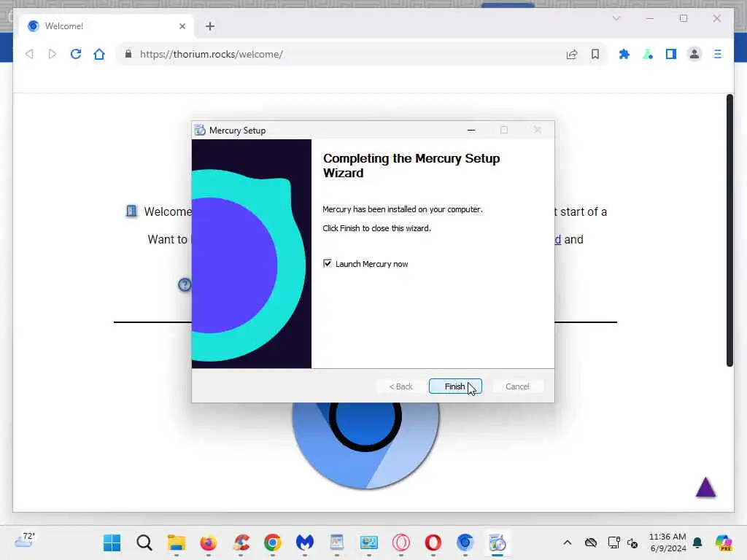Launch CCleaner from the taskbar
747x560 pixels.
241,542
